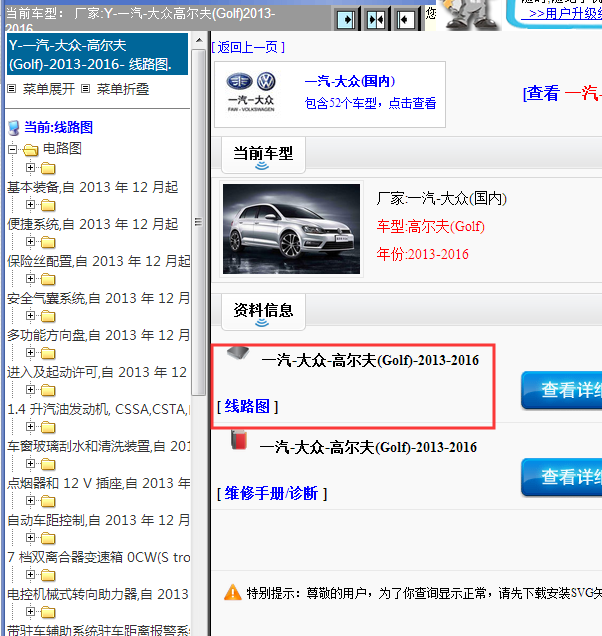Collapse the 电路图 root tree node
602x636 pixels.
pyautogui.click(x=13, y=149)
